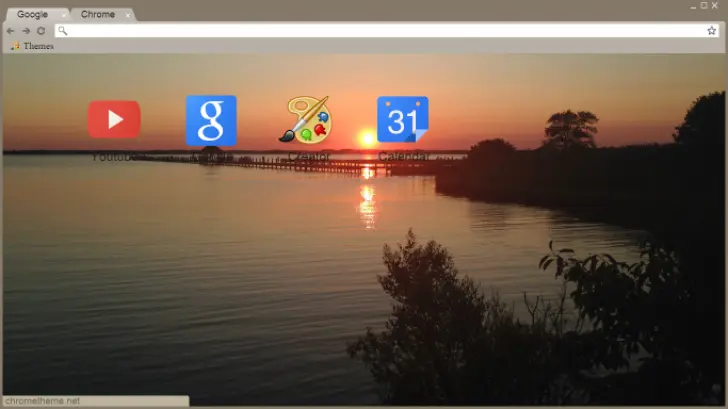Image resolution: width=728 pixels, height=409 pixels.
Task: Focus the address bar text field
Action: click(380, 31)
